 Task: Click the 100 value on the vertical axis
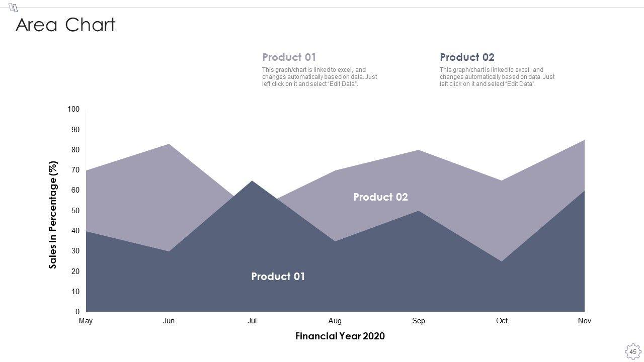pos(73,109)
